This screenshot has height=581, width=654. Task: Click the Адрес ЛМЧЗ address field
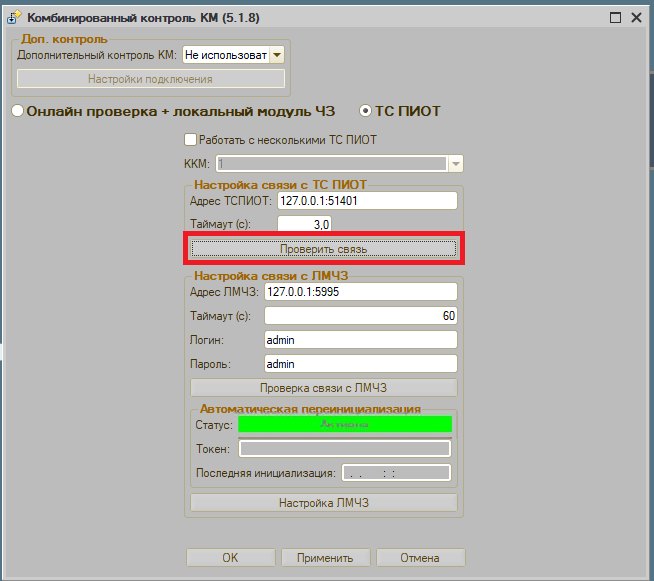click(x=361, y=292)
